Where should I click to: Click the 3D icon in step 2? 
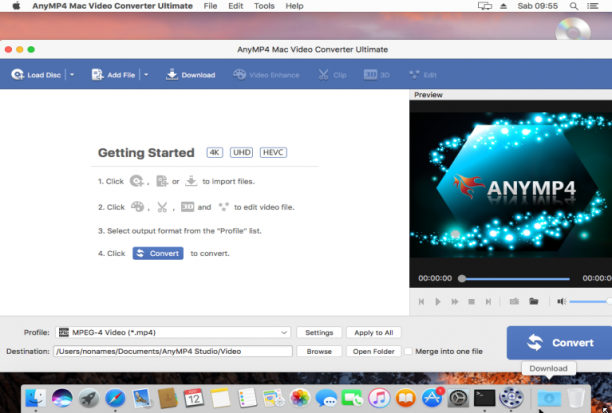(187, 207)
